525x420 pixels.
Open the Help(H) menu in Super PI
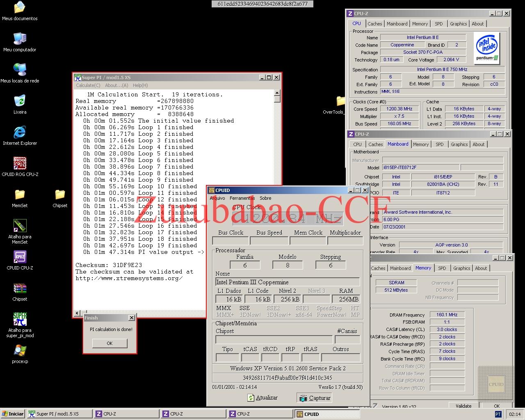click(x=140, y=85)
